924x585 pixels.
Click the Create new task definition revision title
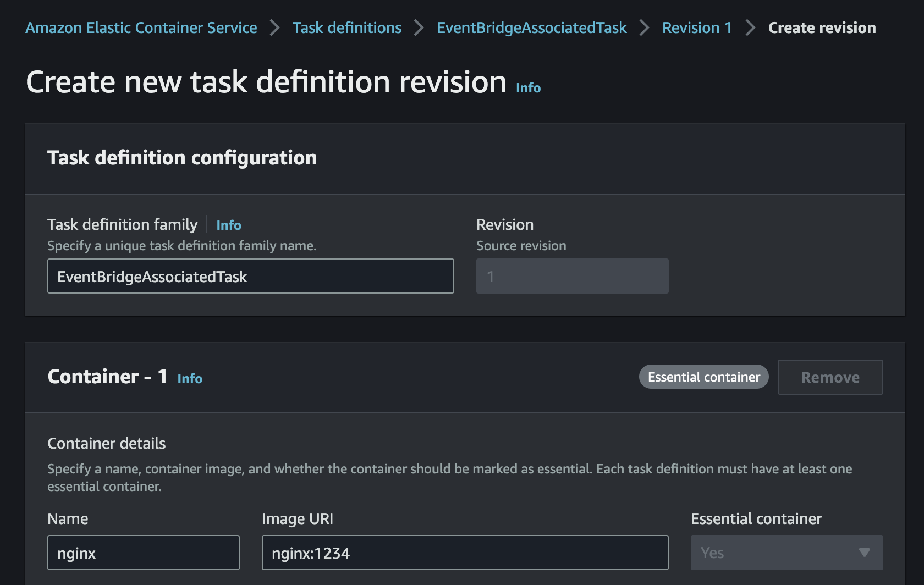266,82
